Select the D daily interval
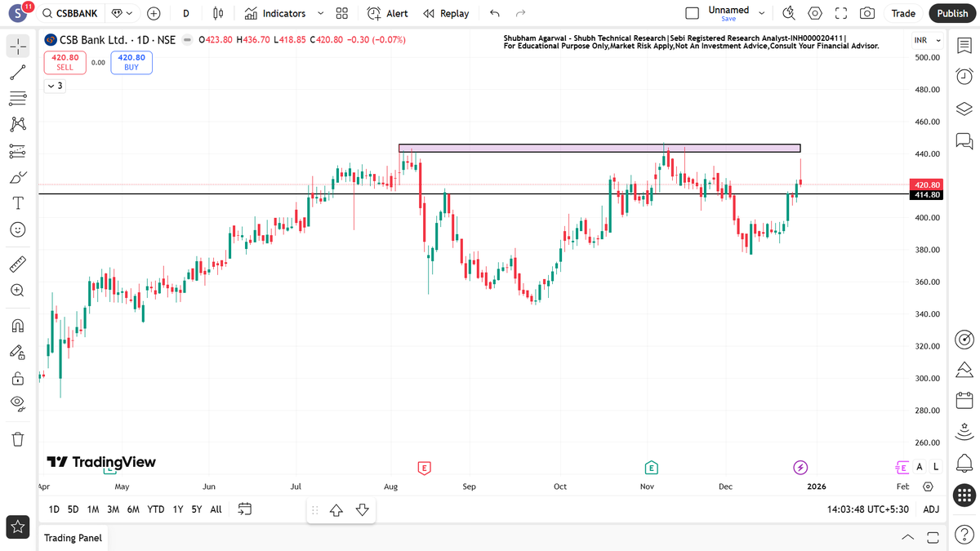This screenshot has height=551, width=980. (186, 13)
